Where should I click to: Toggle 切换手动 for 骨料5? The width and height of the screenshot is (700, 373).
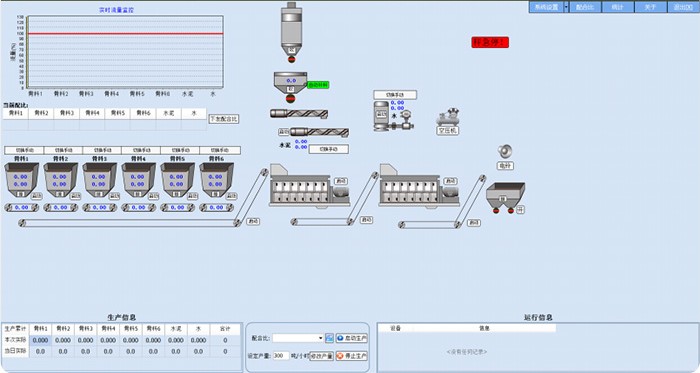180,150
